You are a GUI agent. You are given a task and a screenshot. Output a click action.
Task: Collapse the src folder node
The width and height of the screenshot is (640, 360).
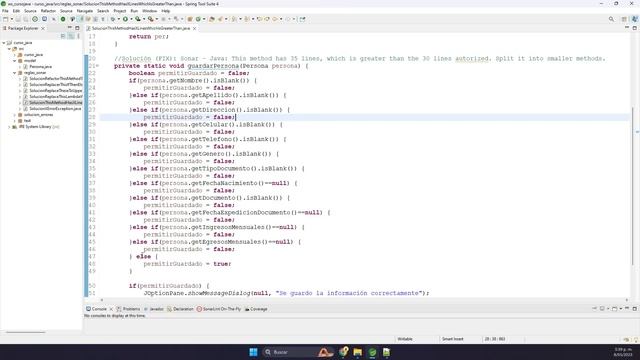coord(9,49)
